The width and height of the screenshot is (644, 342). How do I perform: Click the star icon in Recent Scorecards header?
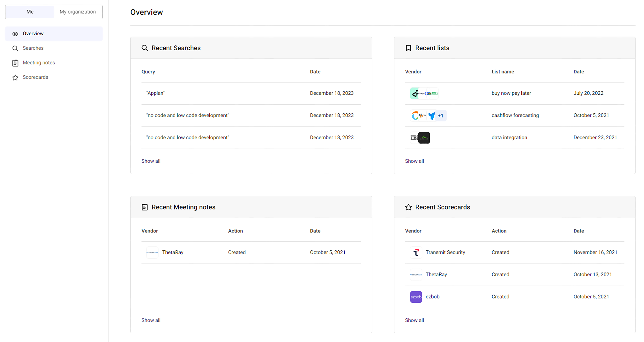pyautogui.click(x=408, y=207)
